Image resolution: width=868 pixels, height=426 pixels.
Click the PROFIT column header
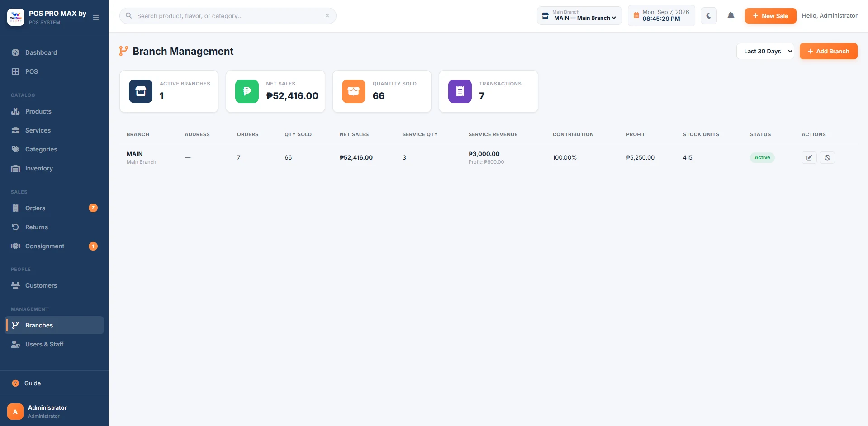point(636,134)
